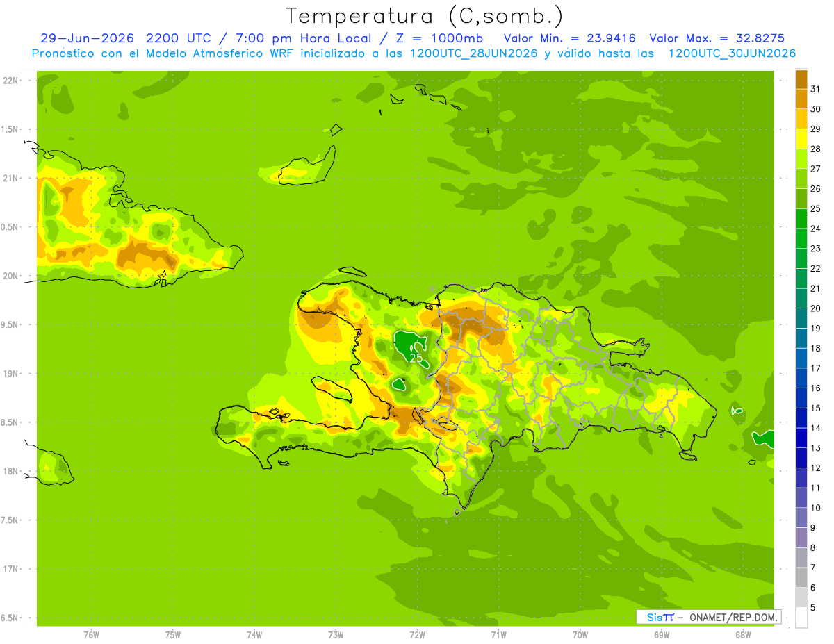Click the '8' color scale label
Viewport: 834px width, 644px height.
(x=813, y=547)
